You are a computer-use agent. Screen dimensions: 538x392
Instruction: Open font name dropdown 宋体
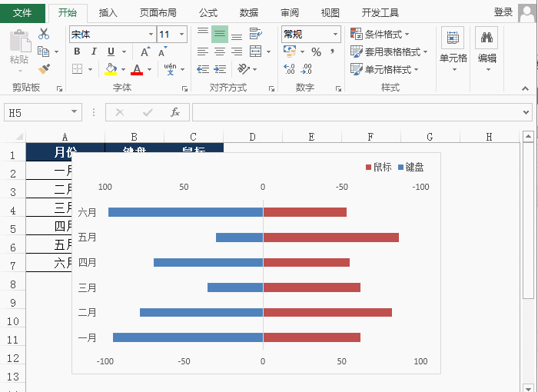151,35
